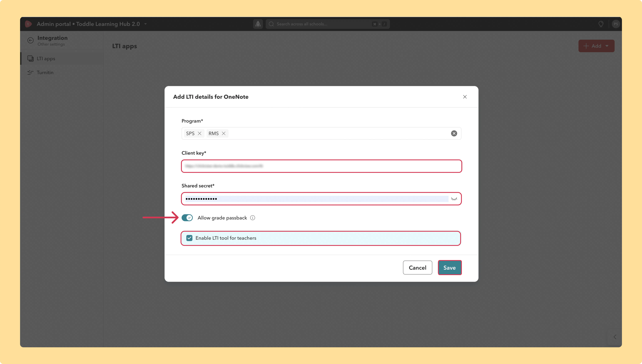Remove the RMS program tag
The height and width of the screenshot is (364, 642).
(224, 133)
